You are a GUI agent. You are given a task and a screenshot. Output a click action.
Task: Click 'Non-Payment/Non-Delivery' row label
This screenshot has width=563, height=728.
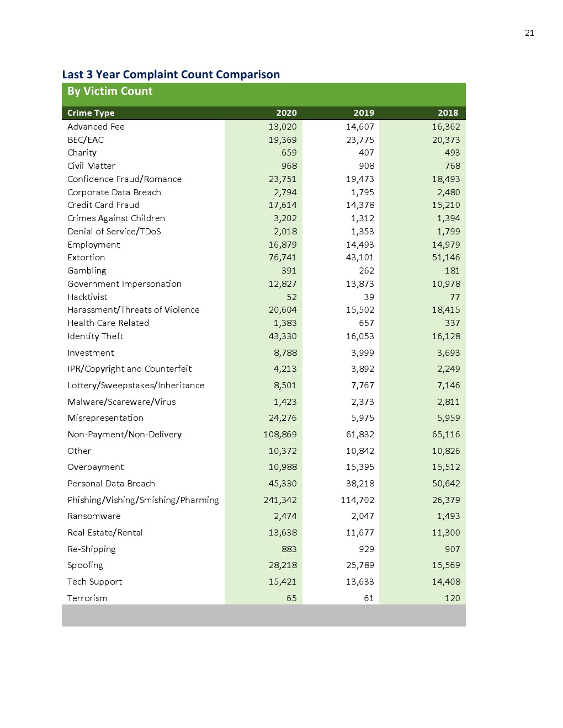click(x=124, y=435)
